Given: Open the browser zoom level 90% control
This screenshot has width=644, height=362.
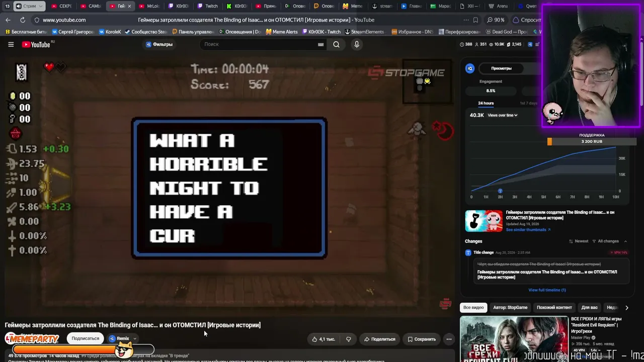Looking at the screenshot, I should (x=496, y=20).
